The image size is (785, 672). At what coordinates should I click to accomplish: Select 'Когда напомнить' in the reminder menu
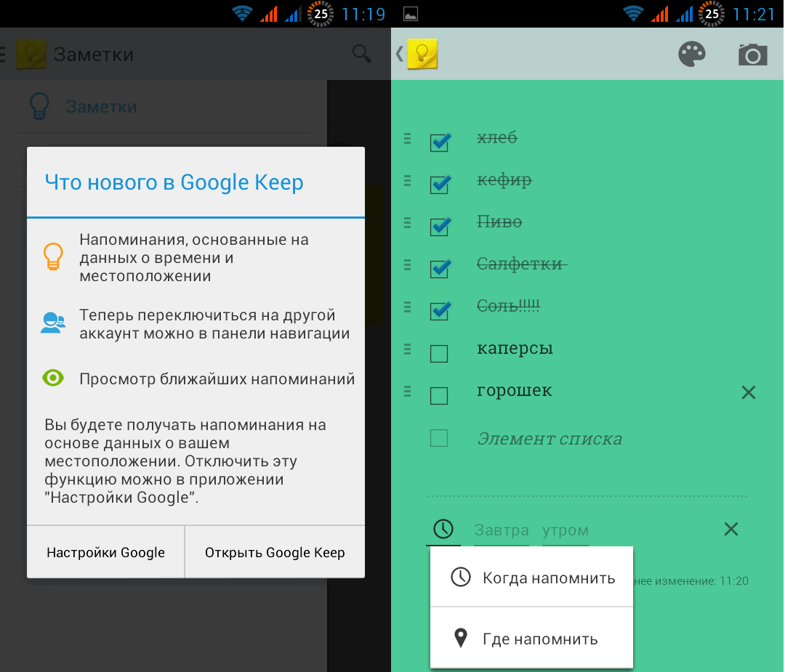pos(531,577)
